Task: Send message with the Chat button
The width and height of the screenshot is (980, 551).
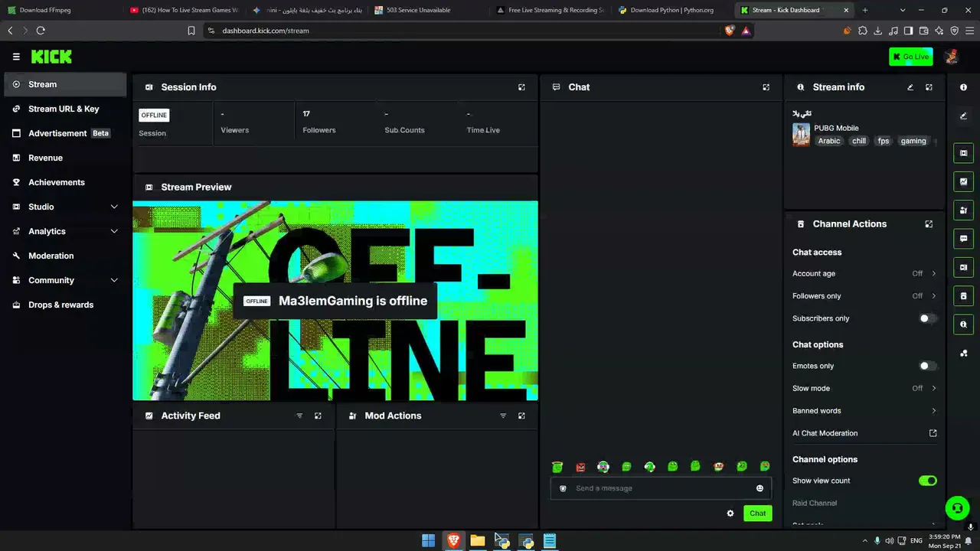Action: pyautogui.click(x=757, y=514)
